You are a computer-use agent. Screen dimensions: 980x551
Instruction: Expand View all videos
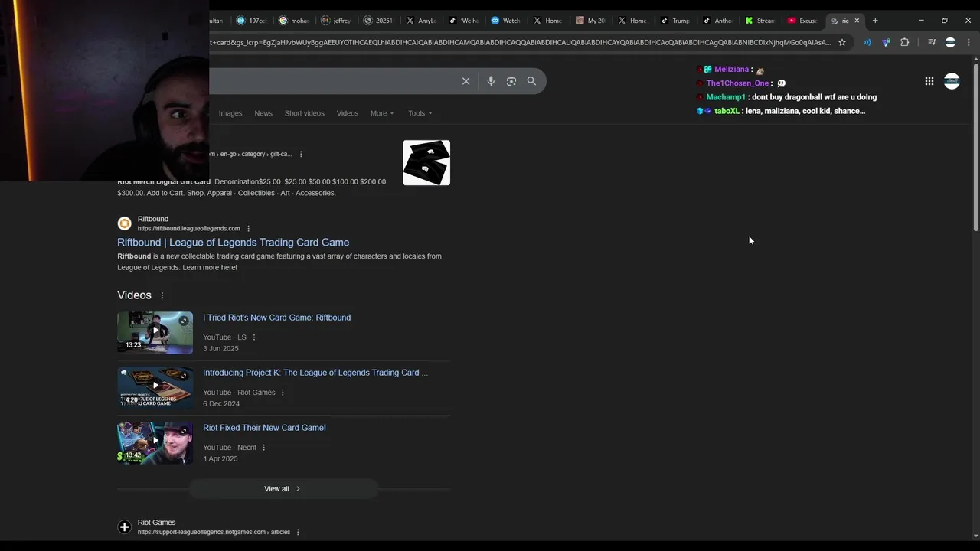tap(283, 489)
